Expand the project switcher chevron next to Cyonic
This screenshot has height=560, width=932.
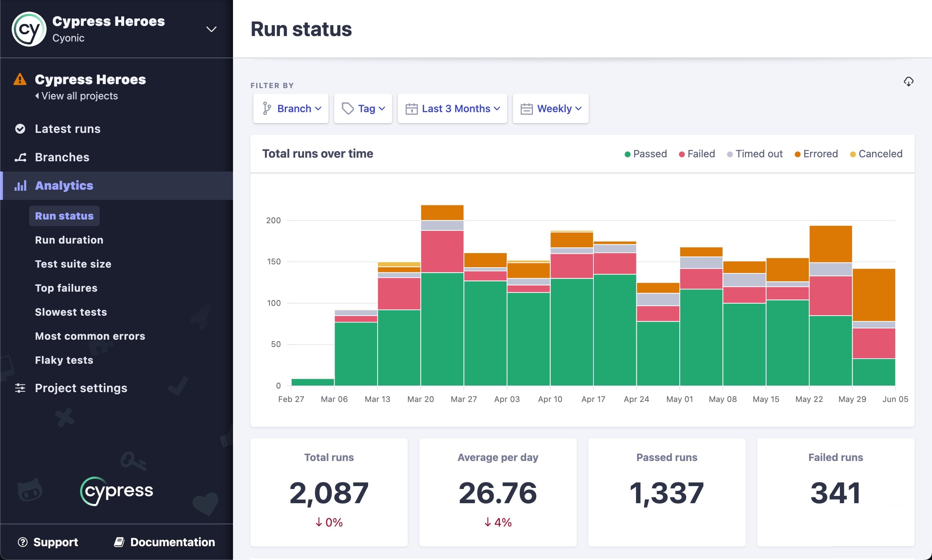[x=211, y=29]
